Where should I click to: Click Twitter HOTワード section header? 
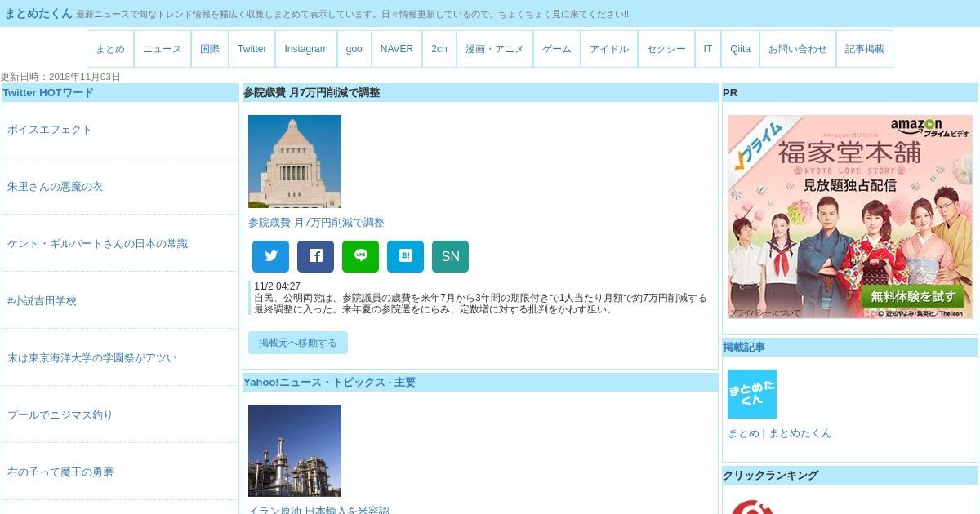(48, 93)
